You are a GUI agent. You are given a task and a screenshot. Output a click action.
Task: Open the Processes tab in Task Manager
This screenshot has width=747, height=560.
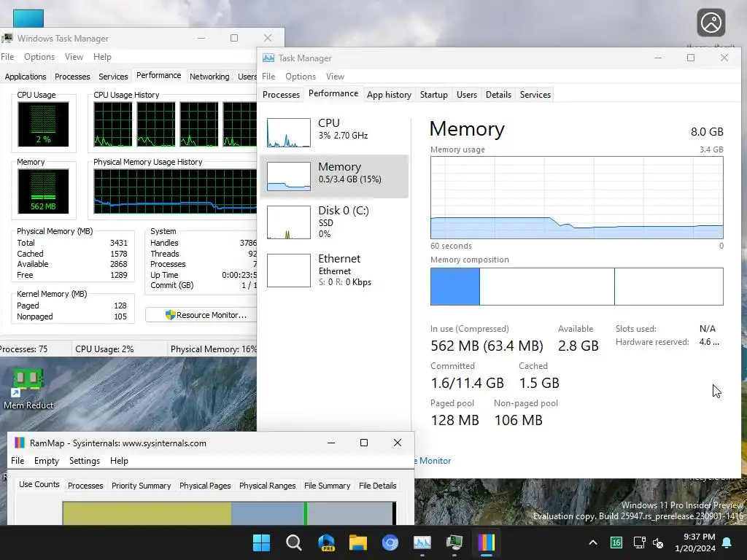pyautogui.click(x=281, y=94)
